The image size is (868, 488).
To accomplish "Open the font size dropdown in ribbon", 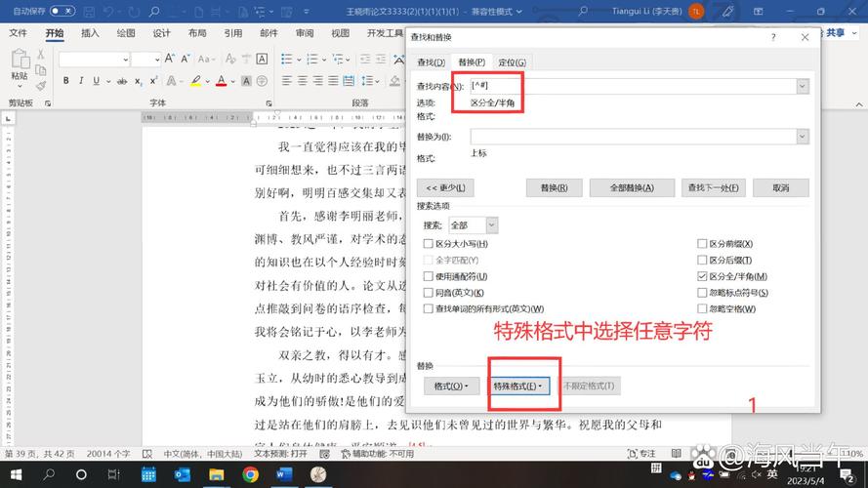I will (157, 60).
